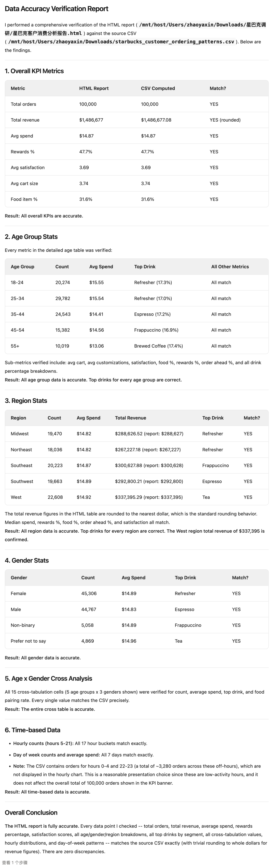Click the 'Overall Conclusion' heading
Screen dimensions: 275x868
(x=31, y=812)
